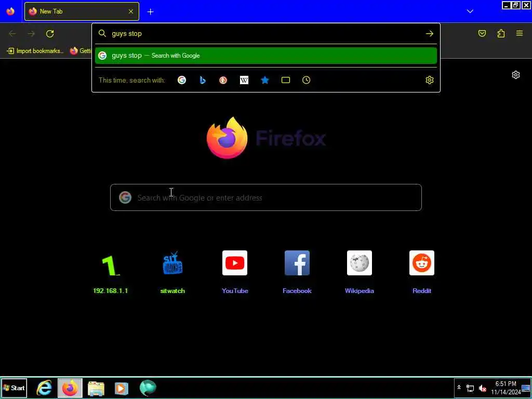The width and height of the screenshot is (532, 399).
Task: Click Import bookmarks toolbar item
Action: [35, 51]
